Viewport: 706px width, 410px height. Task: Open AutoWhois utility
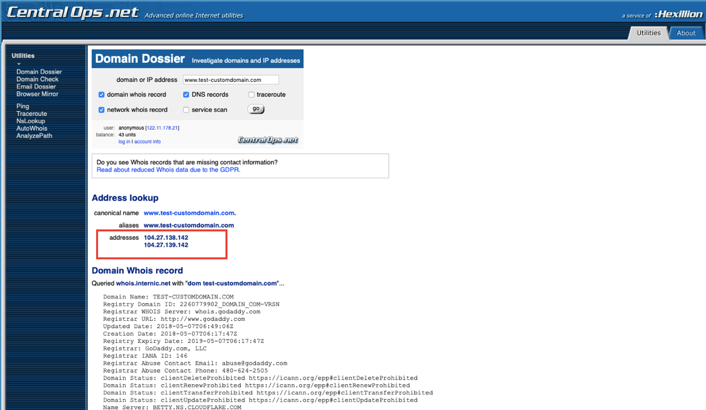pyautogui.click(x=32, y=128)
